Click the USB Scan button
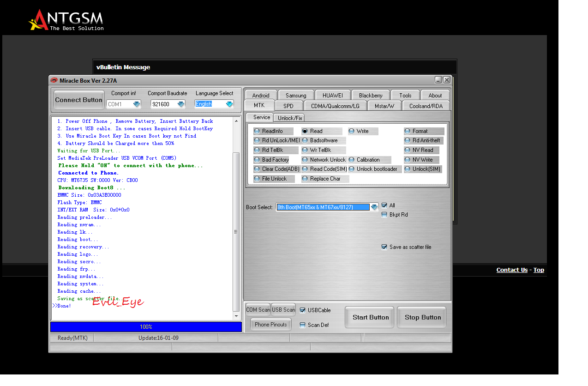The height and width of the screenshot is (386, 588). pyautogui.click(x=283, y=310)
